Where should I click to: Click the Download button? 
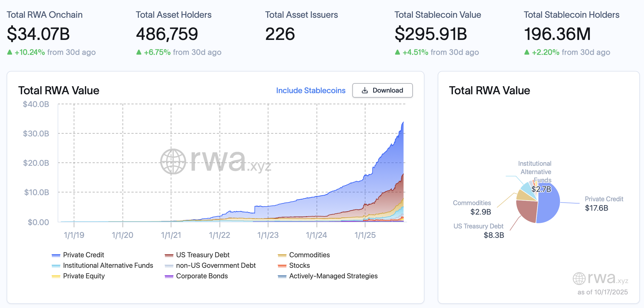click(x=383, y=90)
